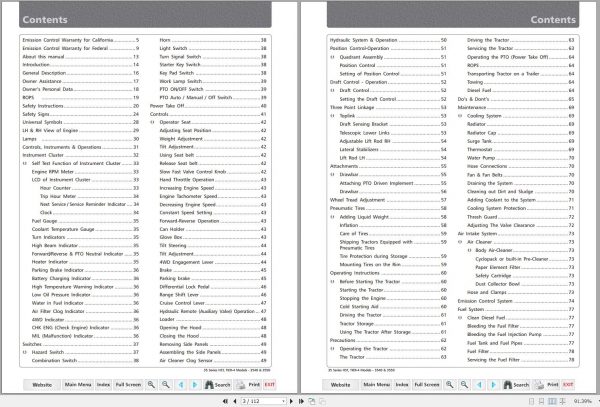This screenshot has width=600, height=407.
Task: Jump to the last page in status bar
Action: (x=301, y=401)
